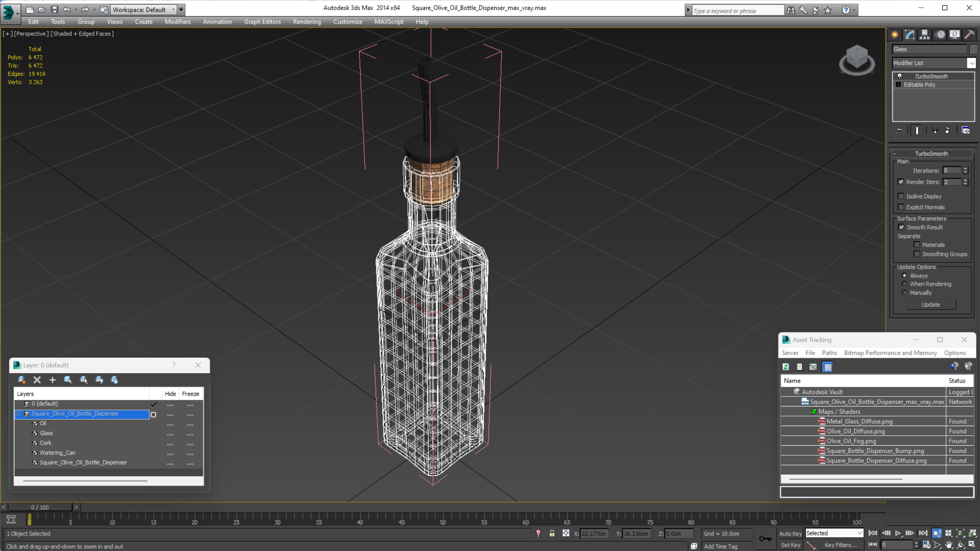Open the Display command panel tab

[x=955, y=35]
